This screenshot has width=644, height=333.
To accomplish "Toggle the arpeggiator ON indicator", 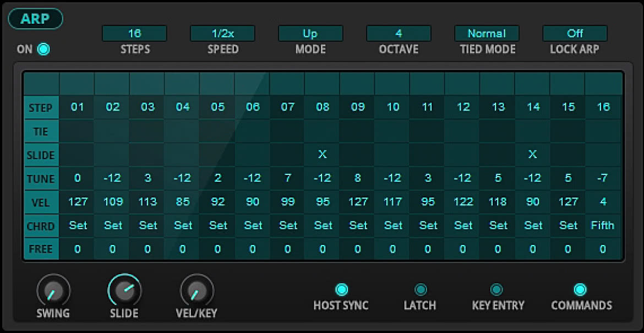I will coord(43,50).
